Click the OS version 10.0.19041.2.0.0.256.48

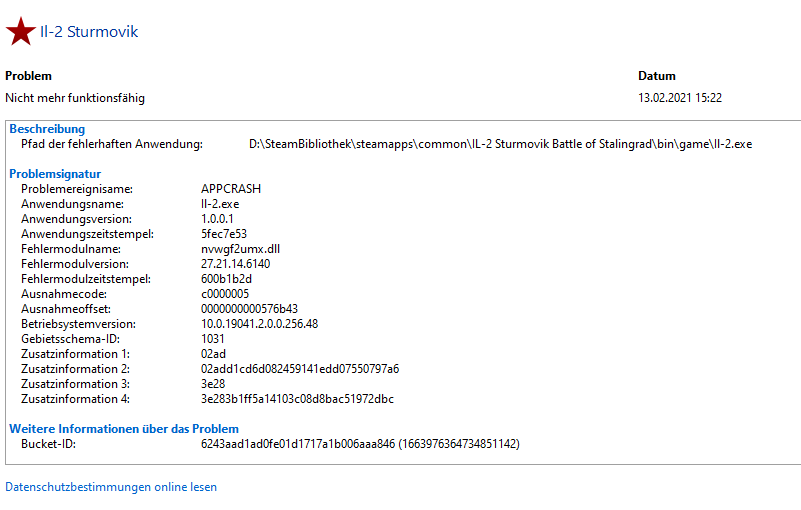coord(260,323)
